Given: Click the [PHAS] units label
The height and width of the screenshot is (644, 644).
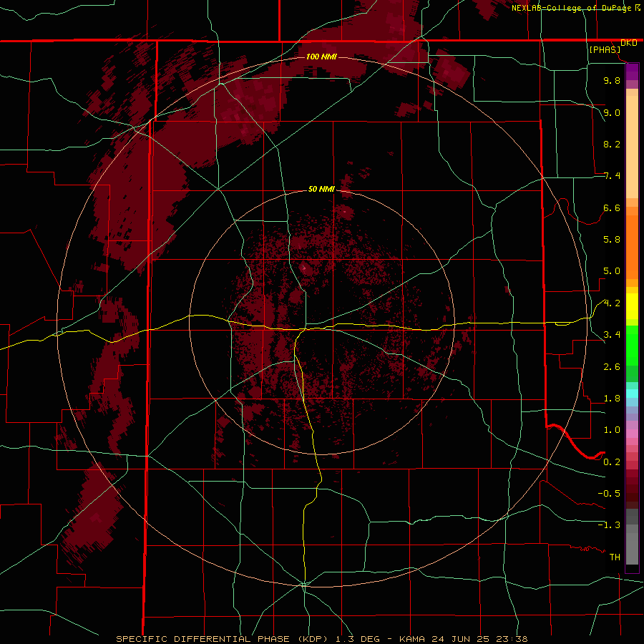Looking at the screenshot, I should 605,49.
